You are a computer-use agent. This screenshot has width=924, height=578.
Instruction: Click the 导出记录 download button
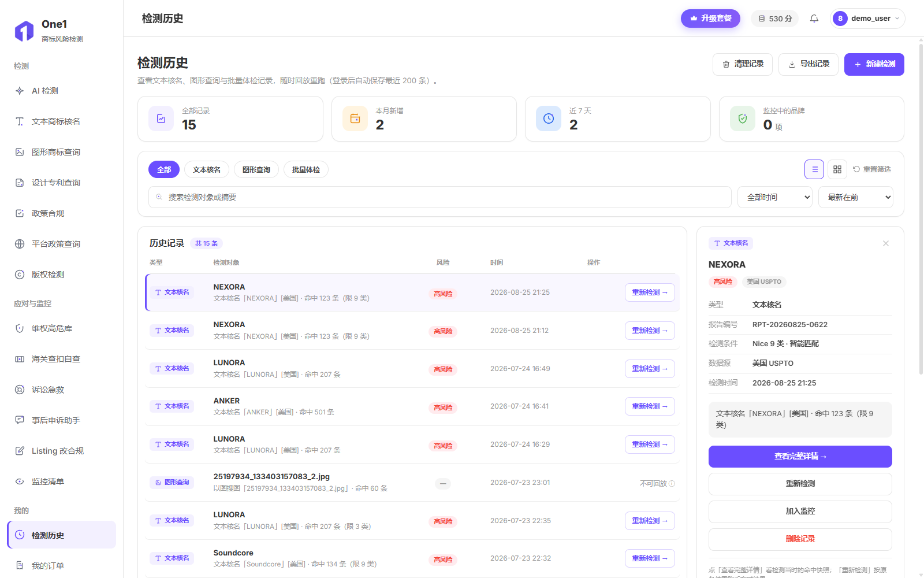click(808, 64)
